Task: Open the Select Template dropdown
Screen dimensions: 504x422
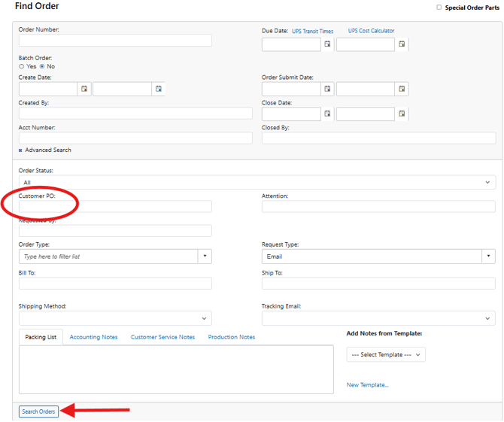Action: 386,354
